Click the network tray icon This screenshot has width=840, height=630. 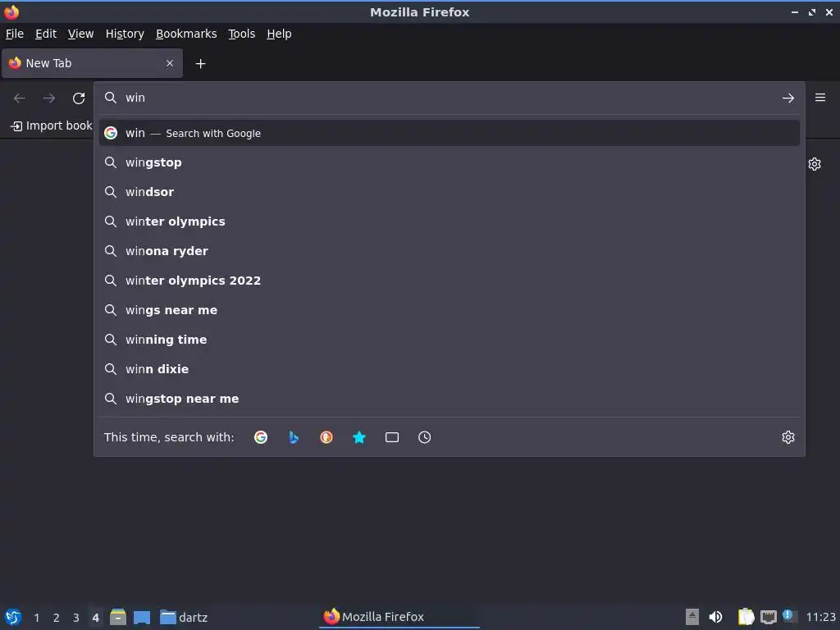tap(768, 617)
